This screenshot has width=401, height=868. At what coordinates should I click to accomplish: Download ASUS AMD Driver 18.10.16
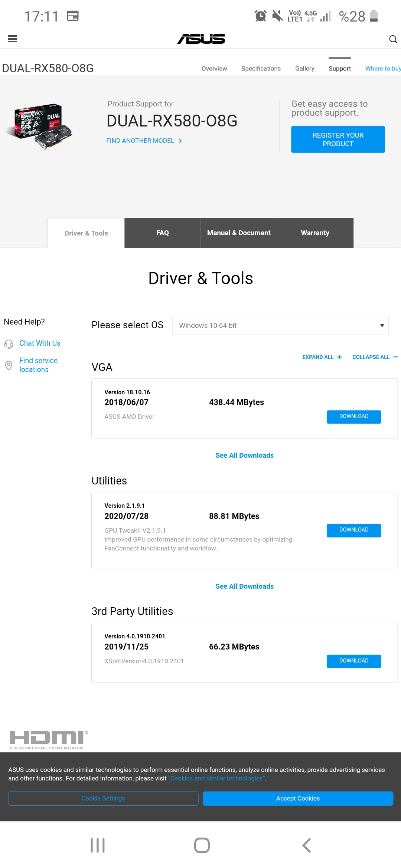click(354, 417)
